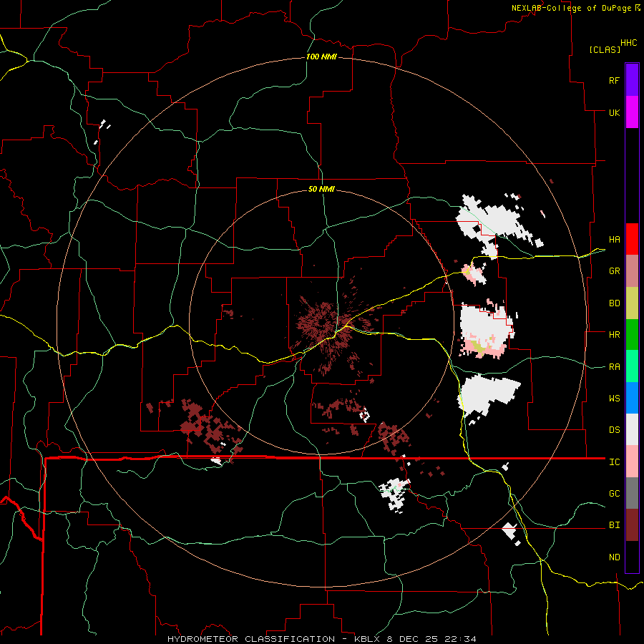This screenshot has width=644, height=644.
Task: Click the GR legend label
Action: tap(614, 271)
